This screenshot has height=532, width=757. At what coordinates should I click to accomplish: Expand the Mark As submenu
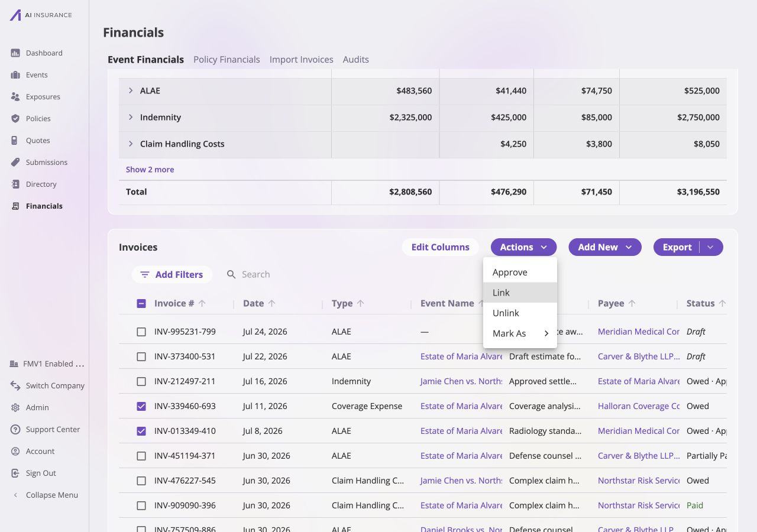(520, 333)
